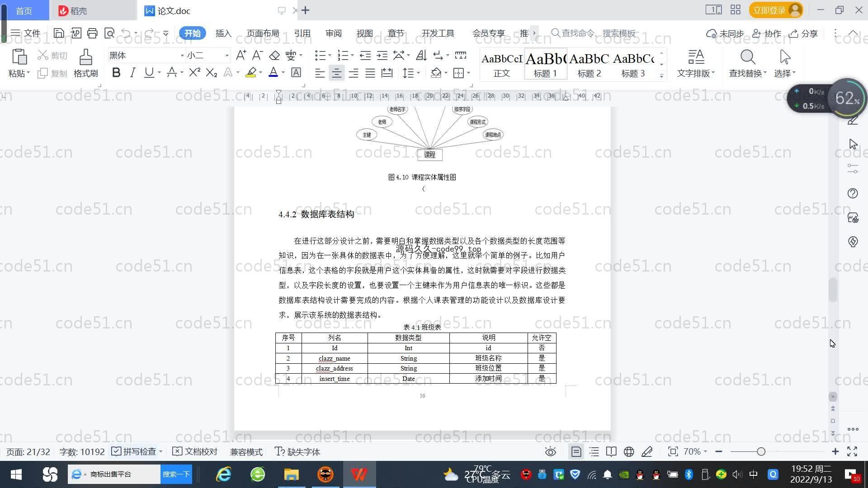Apply Superscript formatting
This screenshot has height=488, width=868.
194,72
